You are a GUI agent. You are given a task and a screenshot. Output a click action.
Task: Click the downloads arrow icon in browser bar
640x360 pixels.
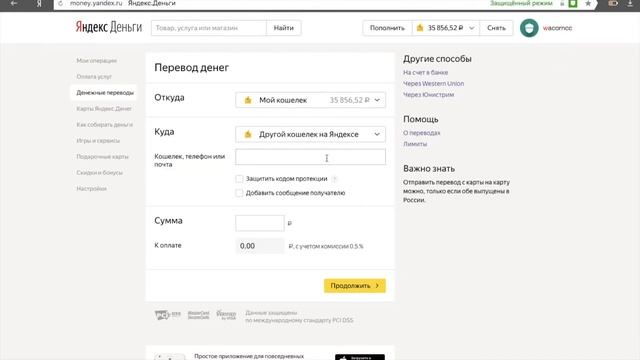[x=630, y=3]
